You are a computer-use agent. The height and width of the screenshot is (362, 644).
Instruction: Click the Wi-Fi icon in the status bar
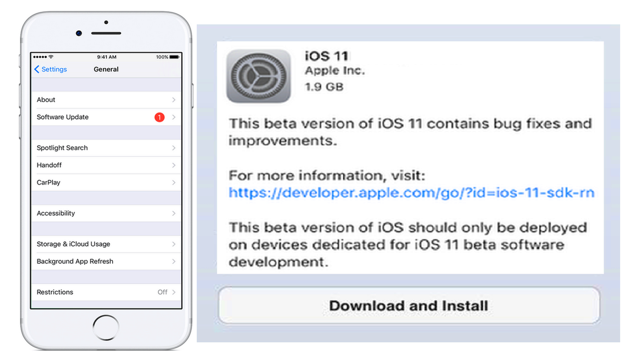(51, 57)
